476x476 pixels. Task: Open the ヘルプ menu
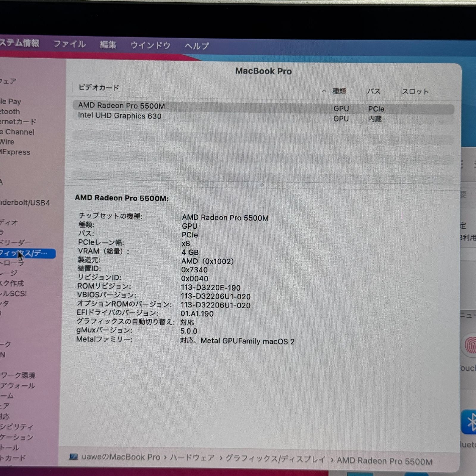(x=197, y=46)
